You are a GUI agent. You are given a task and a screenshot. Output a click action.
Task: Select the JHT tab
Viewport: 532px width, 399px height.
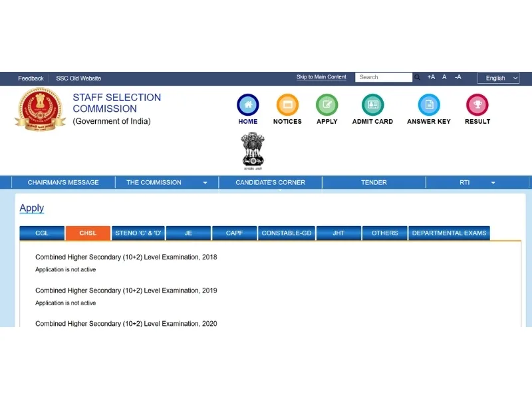pyautogui.click(x=338, y=233)
